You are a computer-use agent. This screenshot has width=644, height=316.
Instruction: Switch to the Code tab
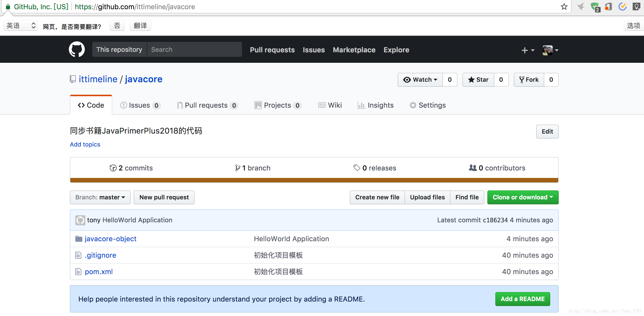coord(91,105)
